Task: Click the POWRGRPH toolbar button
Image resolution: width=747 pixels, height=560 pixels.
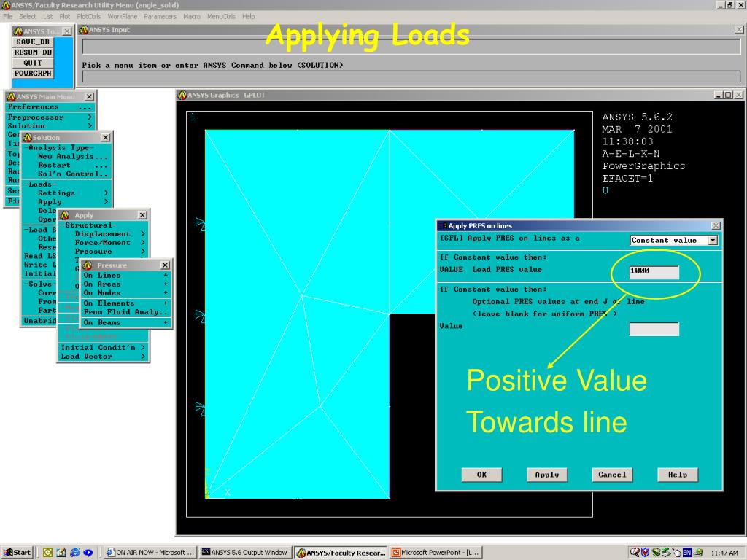Action: pos(32,74)
